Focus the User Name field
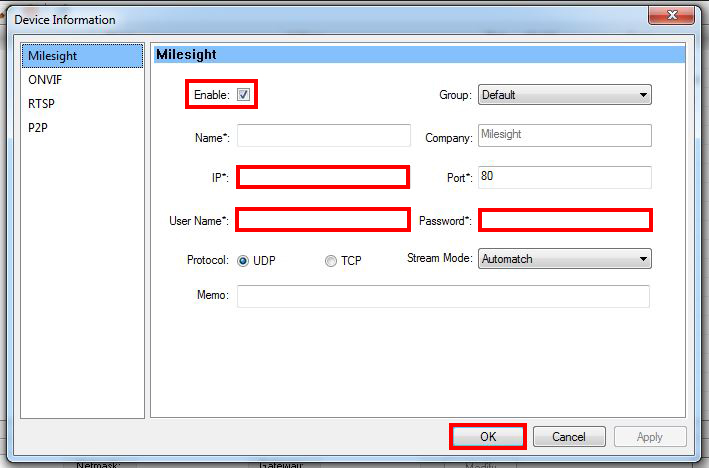This screenshot has height=468, width=709. point(323,220)
